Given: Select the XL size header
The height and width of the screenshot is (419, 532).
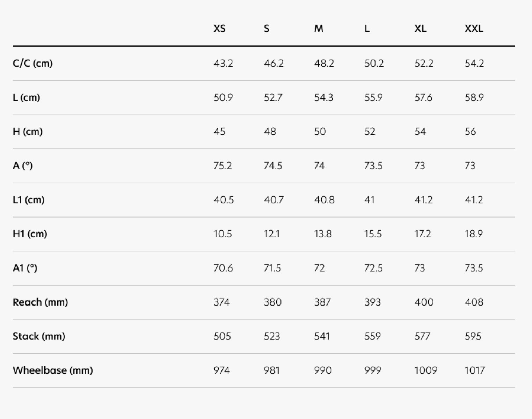Looking at the screenshot, I should tap(420, 29).
